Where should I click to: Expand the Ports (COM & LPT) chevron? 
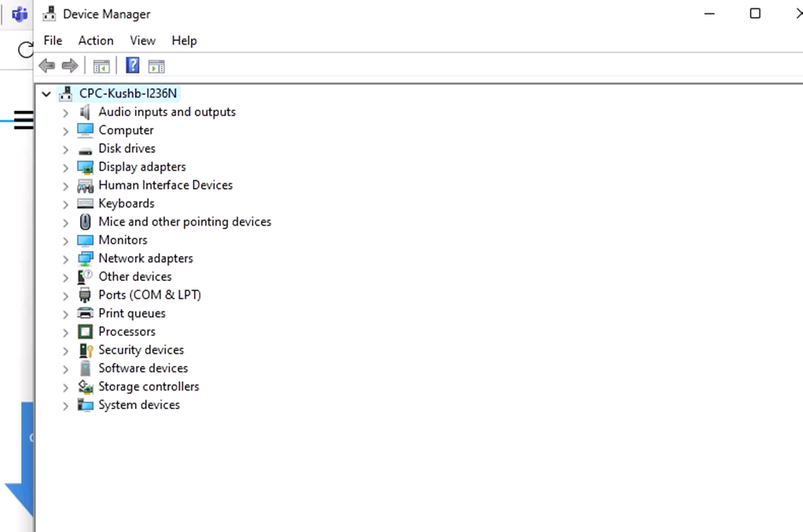[65, 296]
